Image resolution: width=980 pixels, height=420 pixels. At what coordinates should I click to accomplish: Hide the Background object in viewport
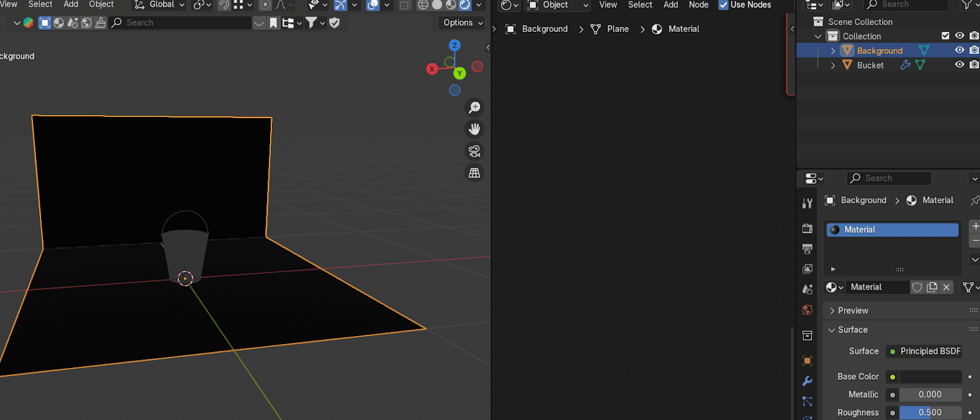[959, 50]
